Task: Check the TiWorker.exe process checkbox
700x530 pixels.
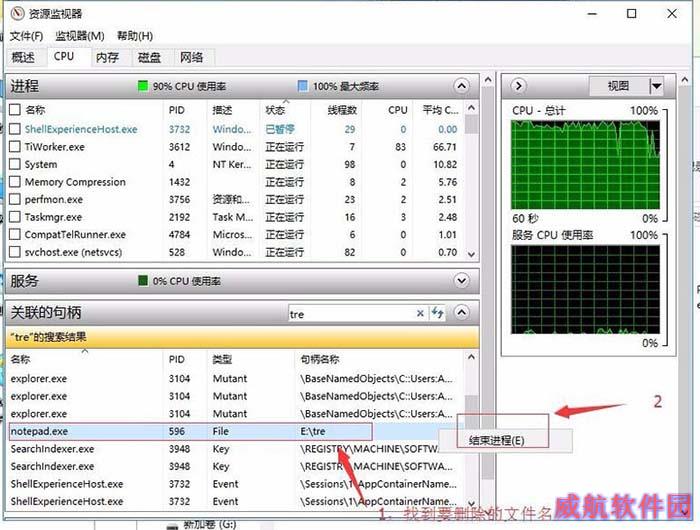Action: 15,146
